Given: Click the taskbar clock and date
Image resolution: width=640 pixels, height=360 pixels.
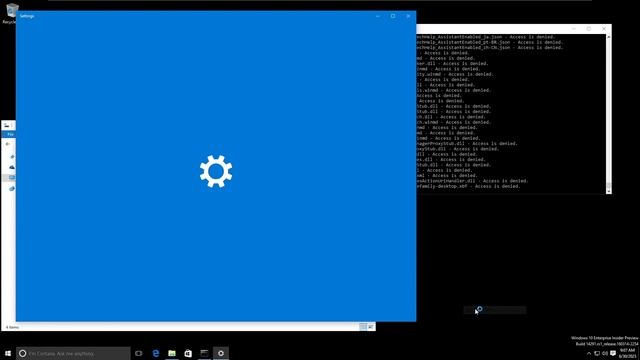Looking at the screenshot, I should (x=628, y=353).
